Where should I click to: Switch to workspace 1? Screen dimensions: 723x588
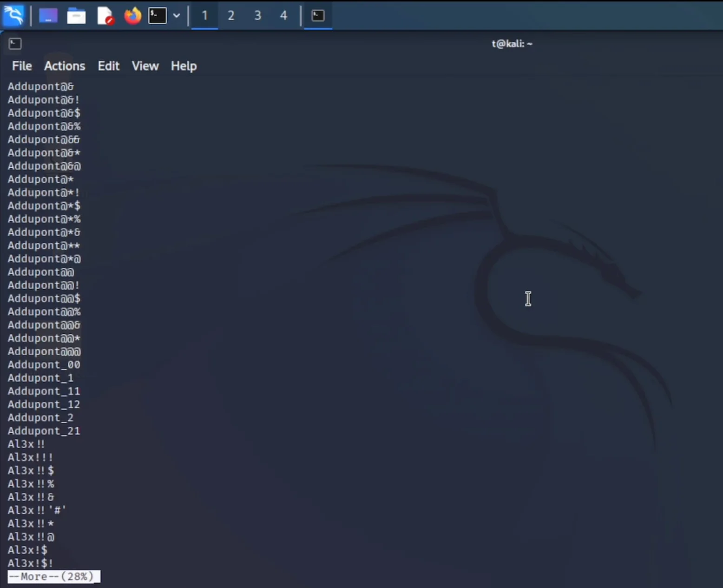point(204,16)
